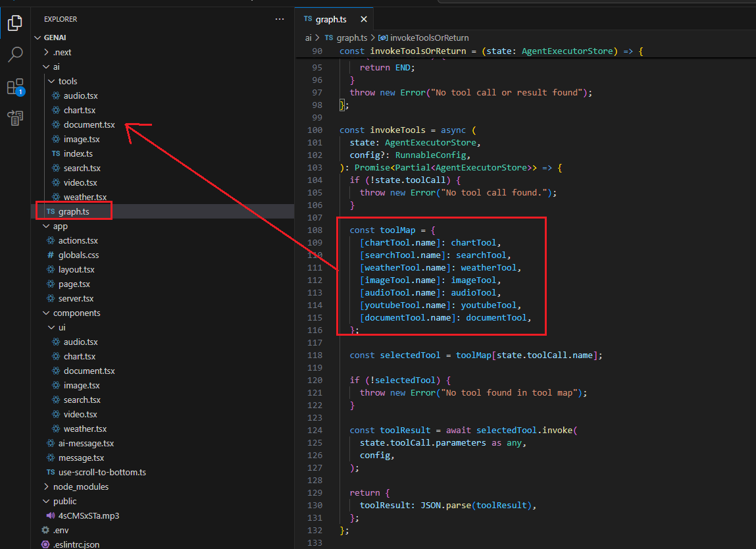The width and height of the screenshot is (756, 549).
Task: Click 'chartTool' value on line 109
Action: pyautogui.click(x=474, y=243)
